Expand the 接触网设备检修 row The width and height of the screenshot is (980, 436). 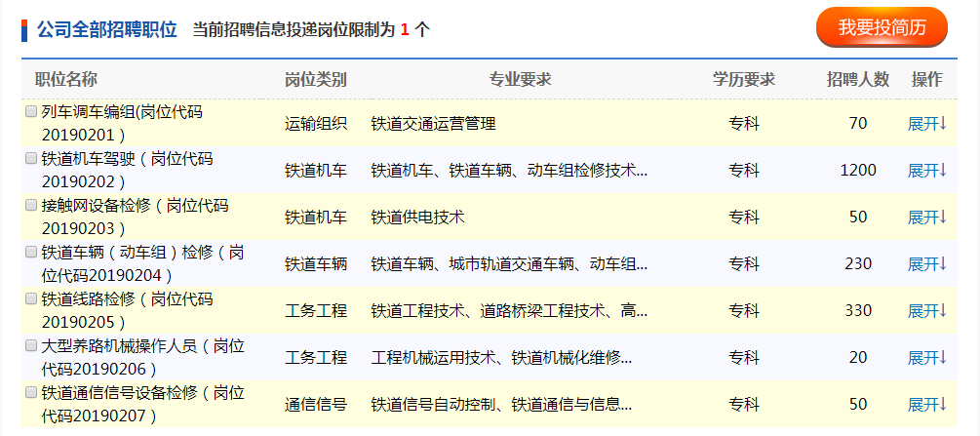pyautogui.click(x=926, y=218)
